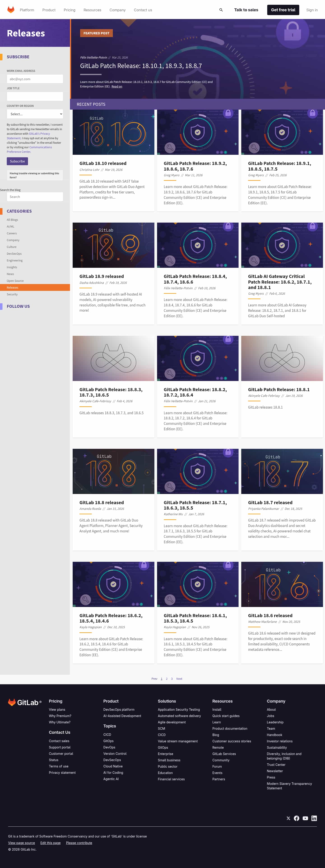Go to Pricing in top navigation
This screenshot has height=868, width=325.
[x=69, y=10]
